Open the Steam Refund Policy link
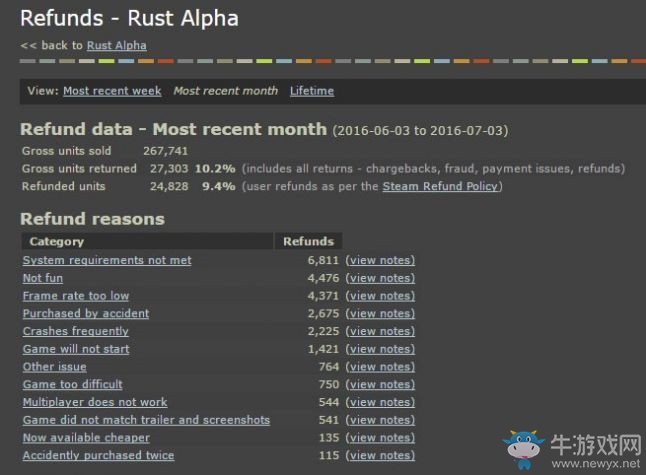This screenshot has height=475, width=646. click(441, 186)
